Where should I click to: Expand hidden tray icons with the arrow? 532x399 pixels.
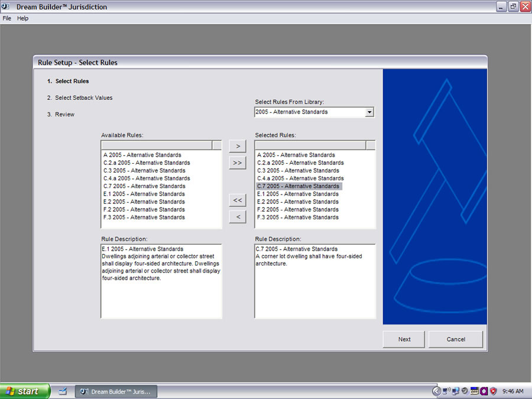point(436,391)
